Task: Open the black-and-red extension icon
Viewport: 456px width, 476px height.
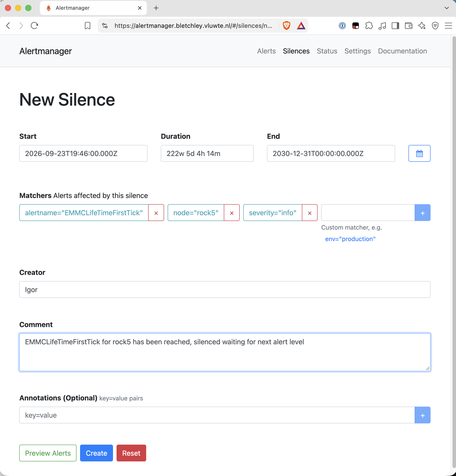Action: tap(355, 25)
